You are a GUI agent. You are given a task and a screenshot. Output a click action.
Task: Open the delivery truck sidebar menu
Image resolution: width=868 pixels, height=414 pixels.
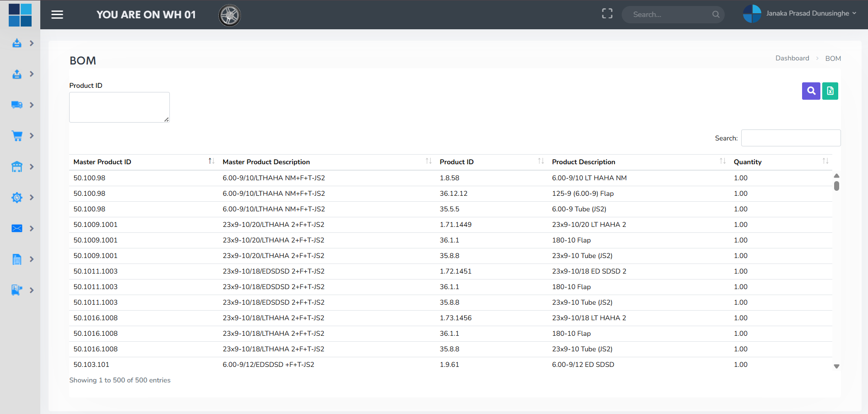tap(17, 105)
